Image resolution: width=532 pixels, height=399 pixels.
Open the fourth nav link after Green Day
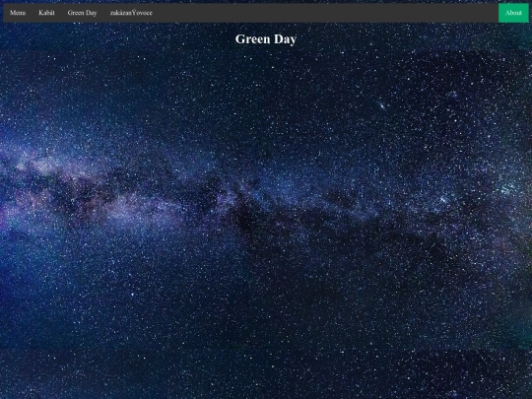(x=131, y=13)
